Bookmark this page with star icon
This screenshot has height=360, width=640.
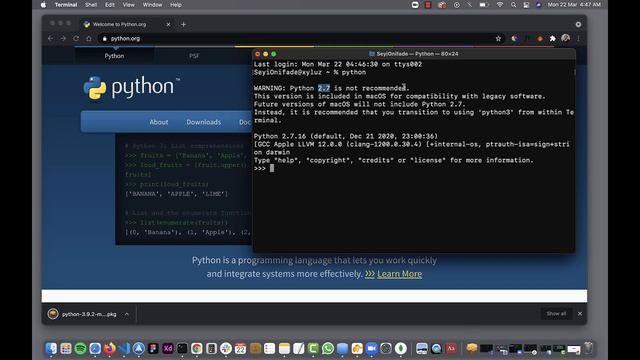tap(498, 38)
